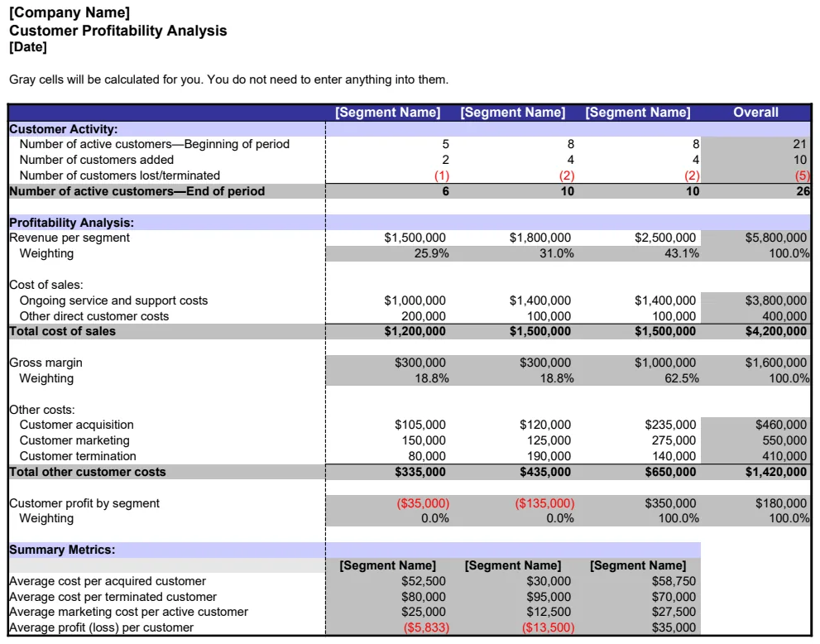Select overall customer profit $180,000
This screenshot has height=644, width=820.
tap(781, 504)
